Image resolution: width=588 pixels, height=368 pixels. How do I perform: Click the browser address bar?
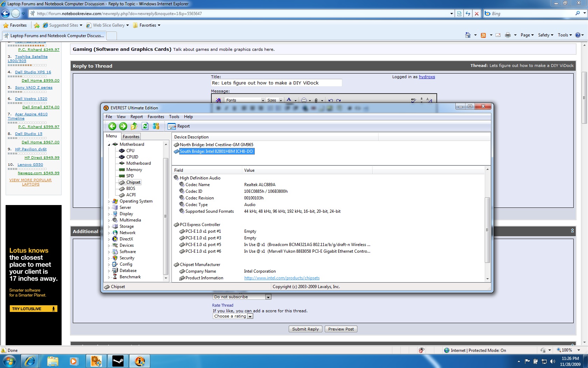pyautogui.click(x=241, y=14)
